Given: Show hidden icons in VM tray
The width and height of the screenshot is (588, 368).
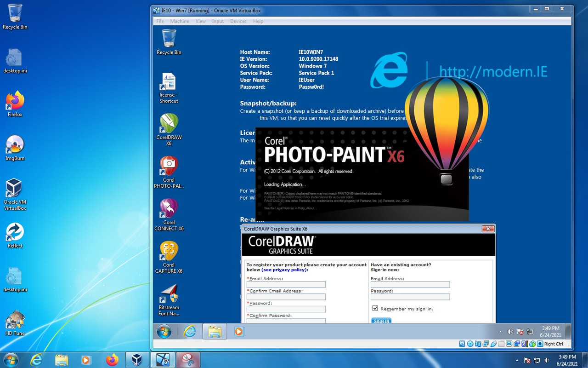Looking at the screenshot, I should [x=500, y=331].
